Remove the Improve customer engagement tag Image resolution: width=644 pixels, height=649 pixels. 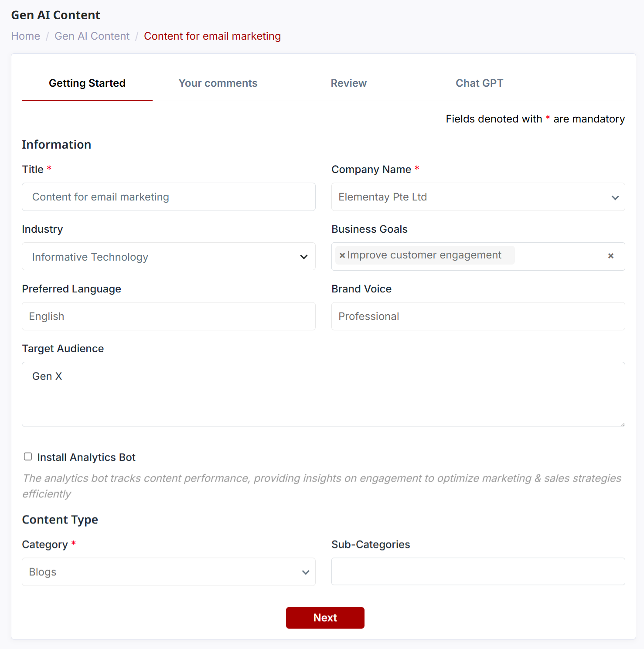coord(342,255)
